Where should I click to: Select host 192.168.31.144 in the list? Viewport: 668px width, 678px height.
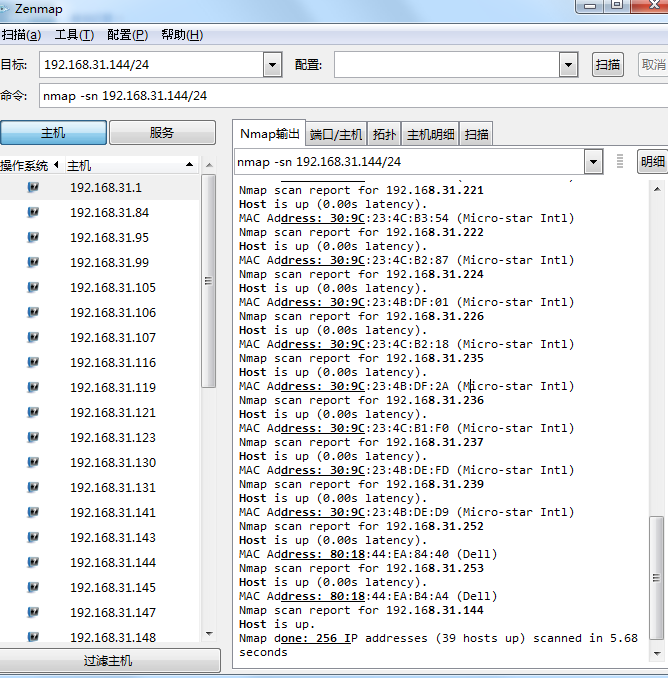point(99,562)
